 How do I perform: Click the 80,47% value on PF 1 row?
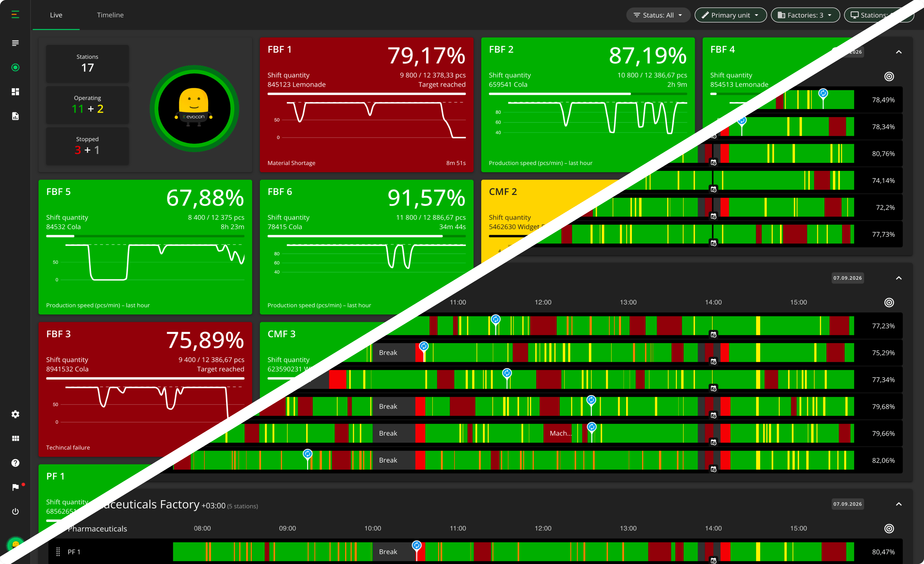(x=883, y=552)
